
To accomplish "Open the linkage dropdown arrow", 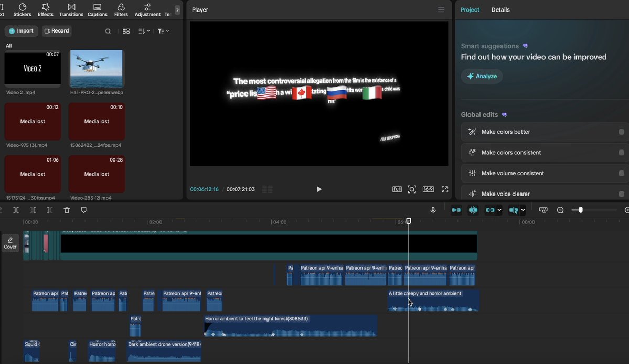I will 499,210.
